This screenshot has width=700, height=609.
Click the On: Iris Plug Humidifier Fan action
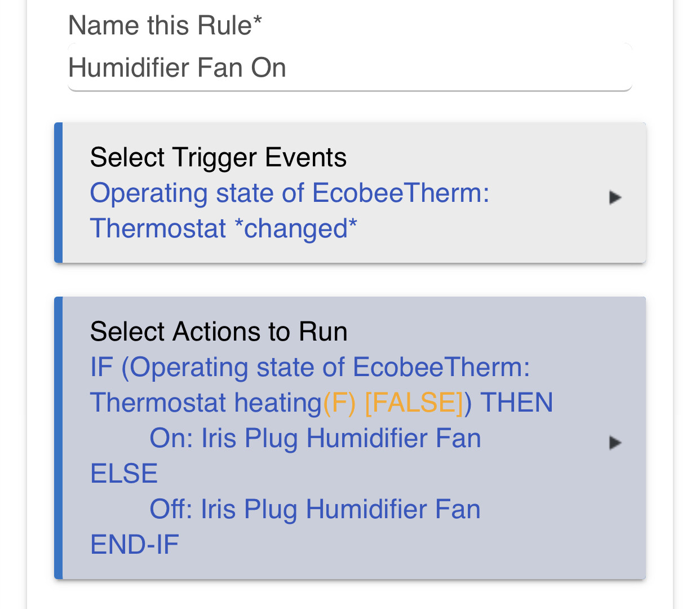point(316,439)
